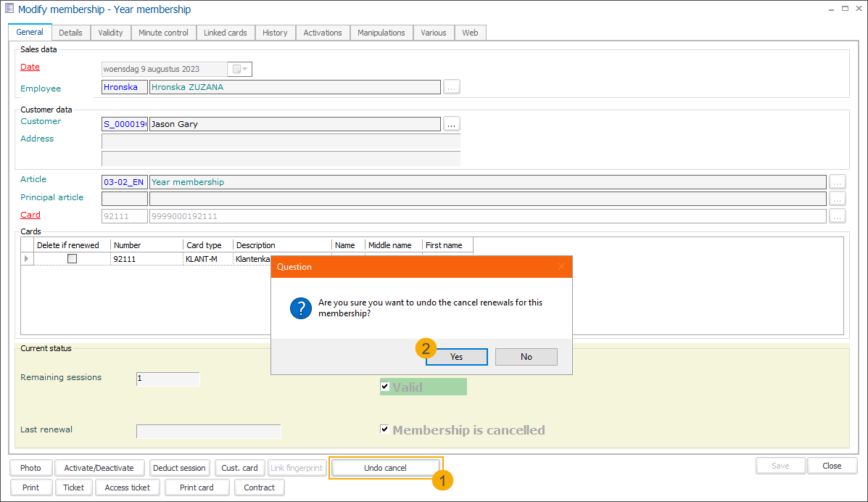
Task: Switch to the Validity tab
Action: [111, 33]
